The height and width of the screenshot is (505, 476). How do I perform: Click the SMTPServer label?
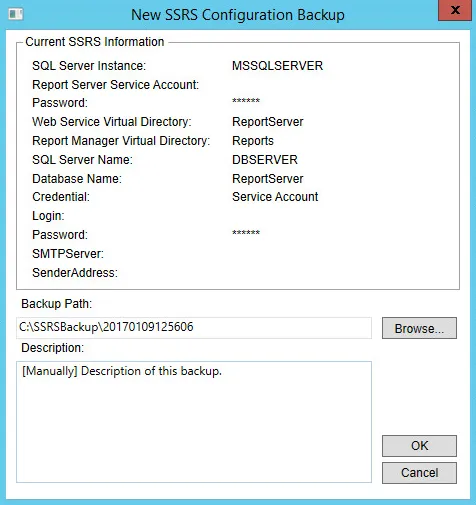(68, 254)
